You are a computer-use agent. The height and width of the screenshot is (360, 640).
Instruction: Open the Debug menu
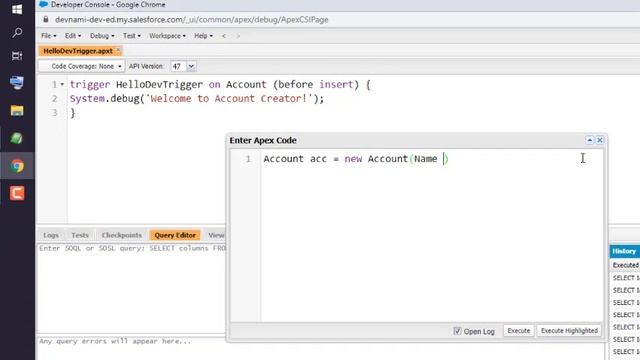click(x=102, y=36)
